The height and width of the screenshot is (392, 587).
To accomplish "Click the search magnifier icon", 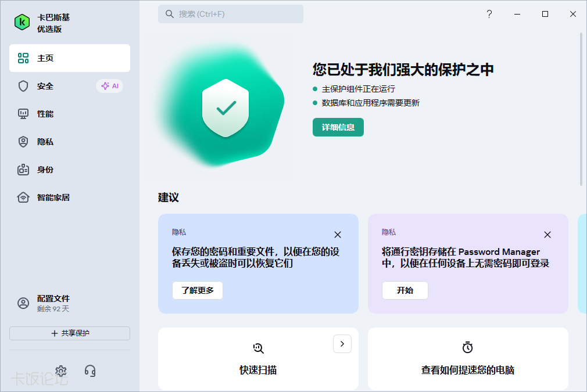I will coord(170,14).
